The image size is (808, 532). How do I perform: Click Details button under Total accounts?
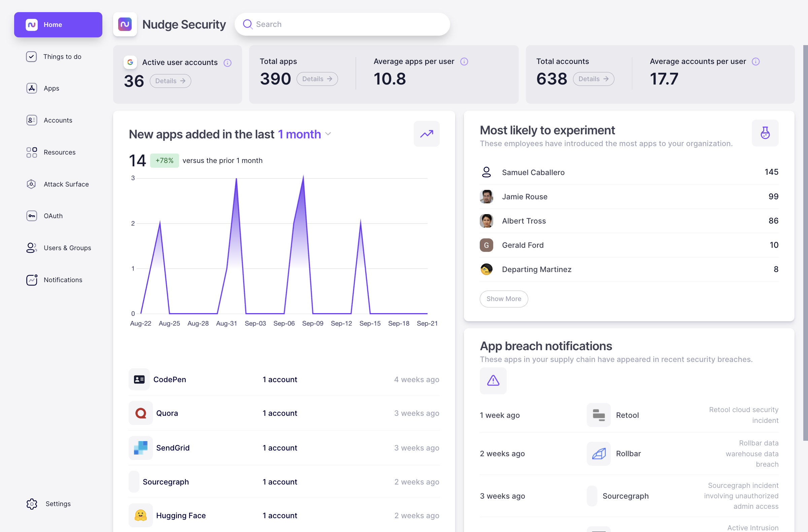(x=593, y=79)
